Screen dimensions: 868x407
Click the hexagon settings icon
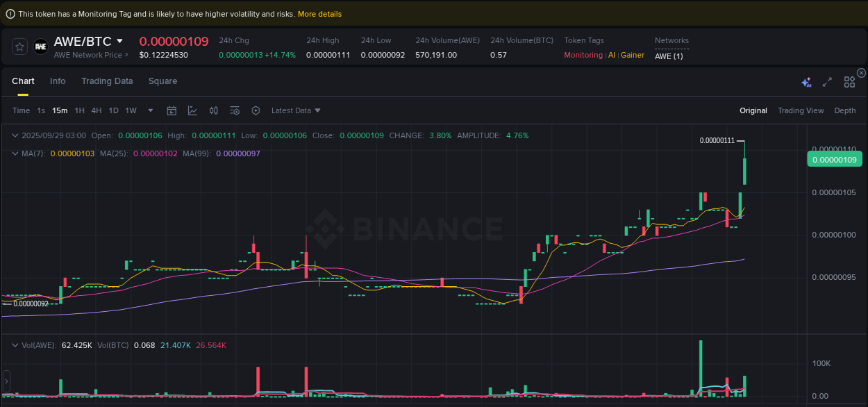click(x=256, y=110)
